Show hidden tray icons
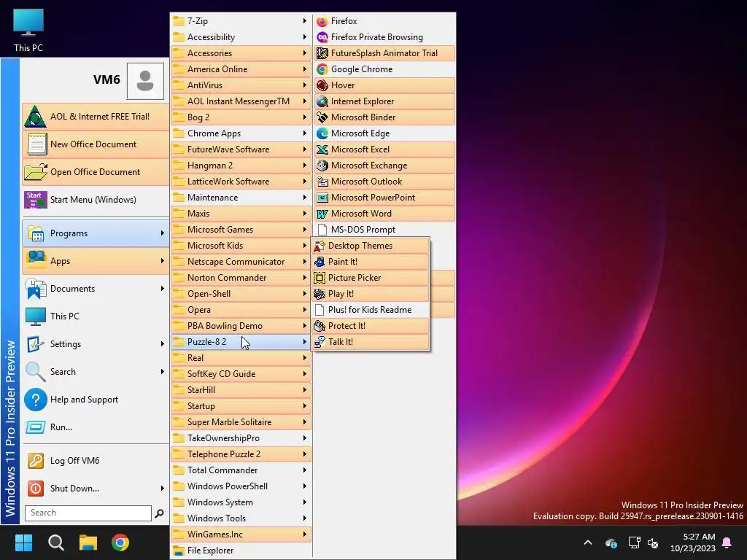The image size is (747, 560). tap(588, 542)
